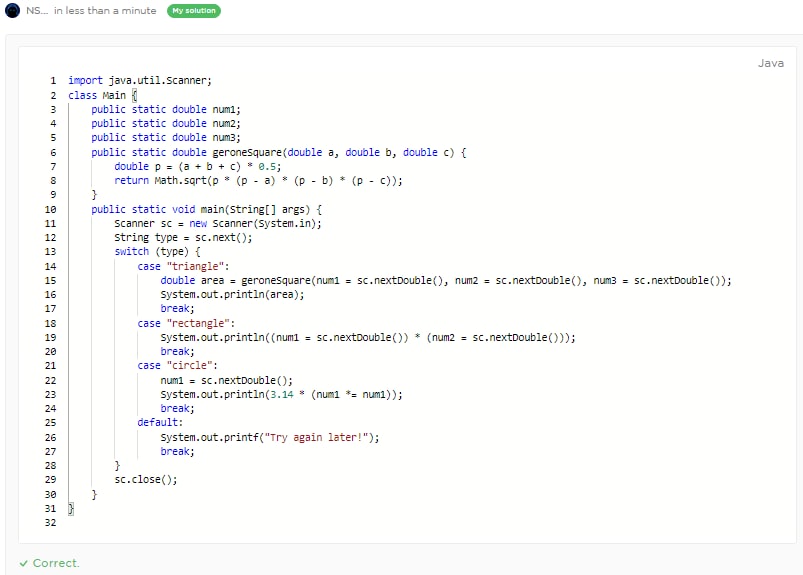
Task: Click 'double p = (a + b + c) * 0.5;'
Action: tap(198, 166)
